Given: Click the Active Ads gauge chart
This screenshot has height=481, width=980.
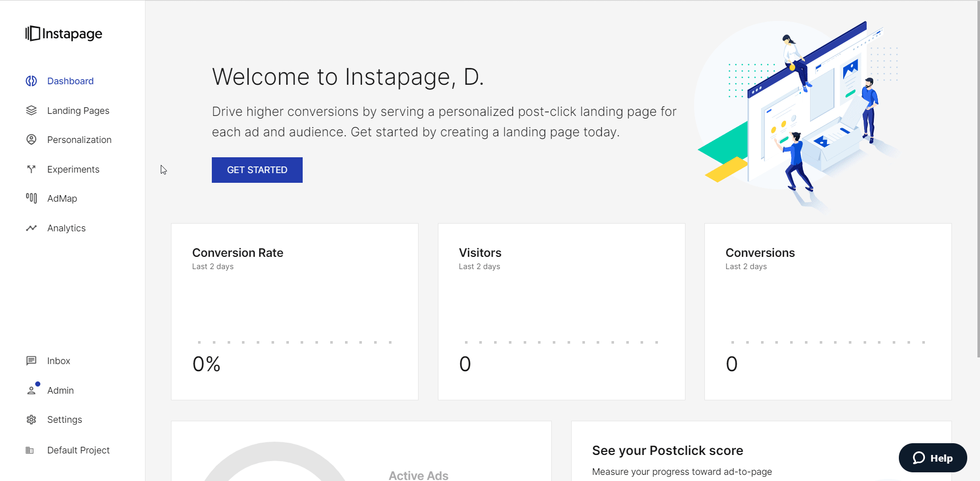Looking at the screenshot, I should (x=275, y=462).
